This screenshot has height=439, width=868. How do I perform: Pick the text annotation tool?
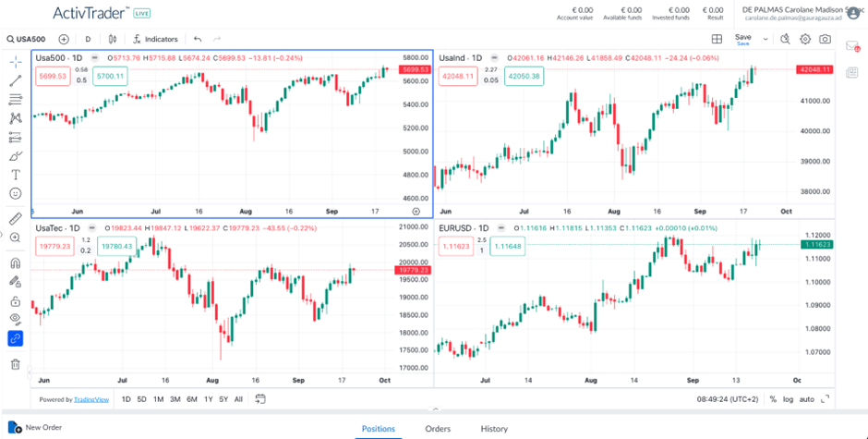[16, 174]
